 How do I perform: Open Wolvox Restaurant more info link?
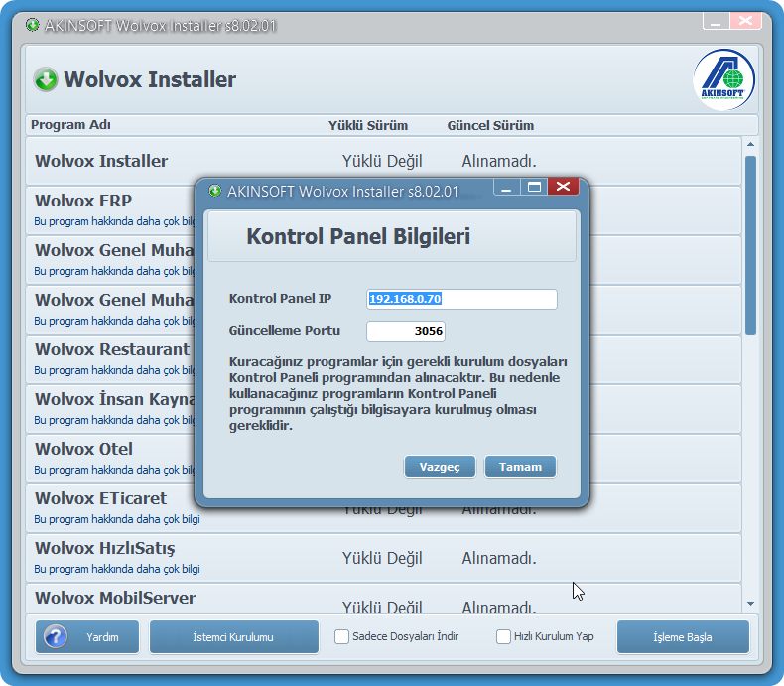click(114, 370)
